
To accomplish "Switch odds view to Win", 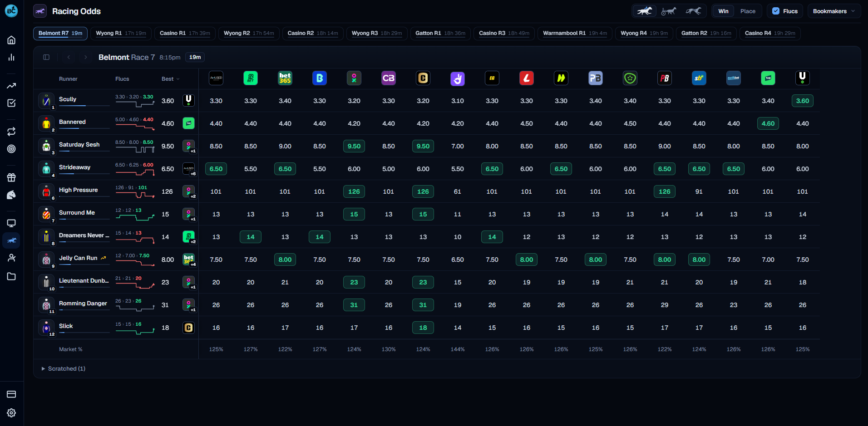I will coord(724,11).
